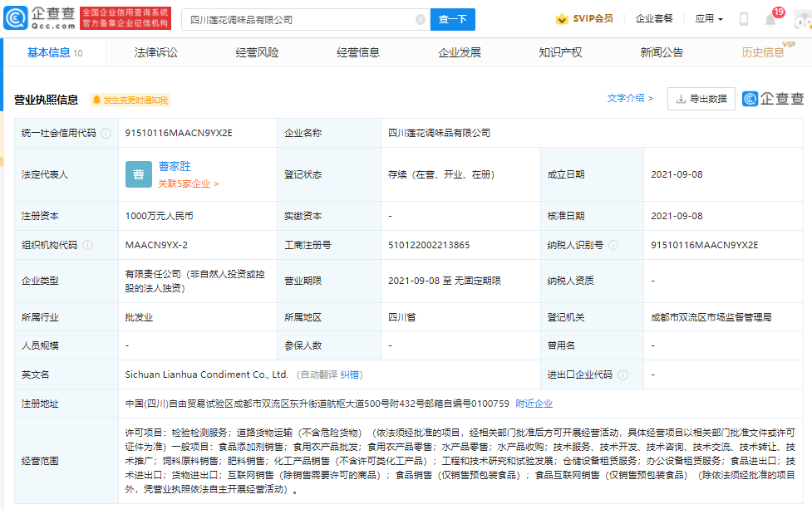Click info icon beside 纳税人识别号
Viewport: 812px width, 509px height.
point(613,245)
